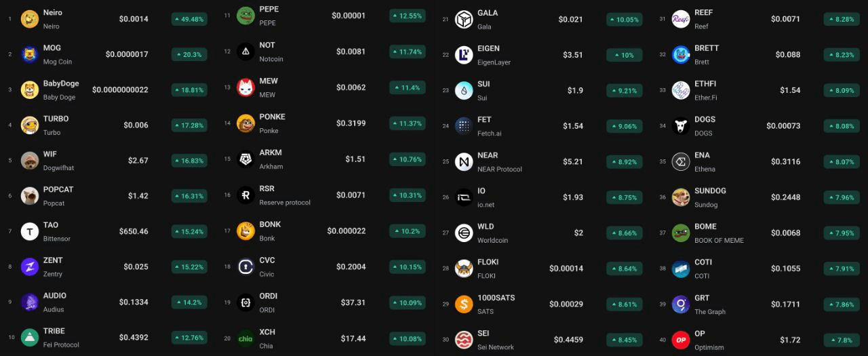Select the BOOK OF MEME coin label

719,240
